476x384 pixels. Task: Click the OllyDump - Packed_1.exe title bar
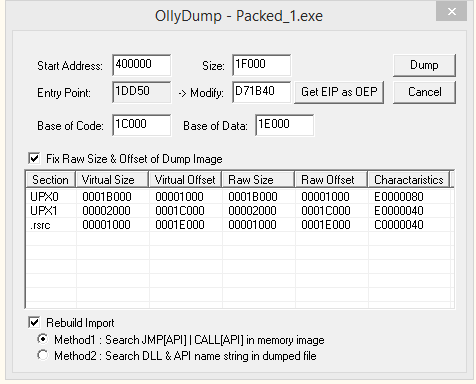pyautogui.click(x=239, y=16)
